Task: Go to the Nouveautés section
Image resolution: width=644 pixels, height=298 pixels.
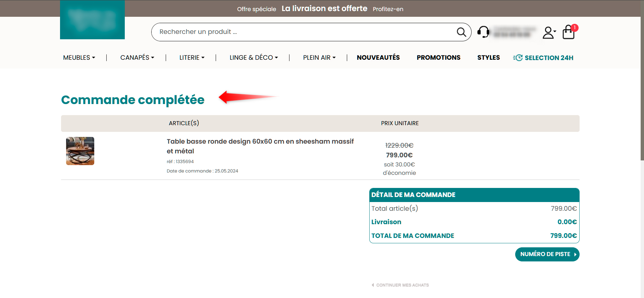Action: (378, 58)
